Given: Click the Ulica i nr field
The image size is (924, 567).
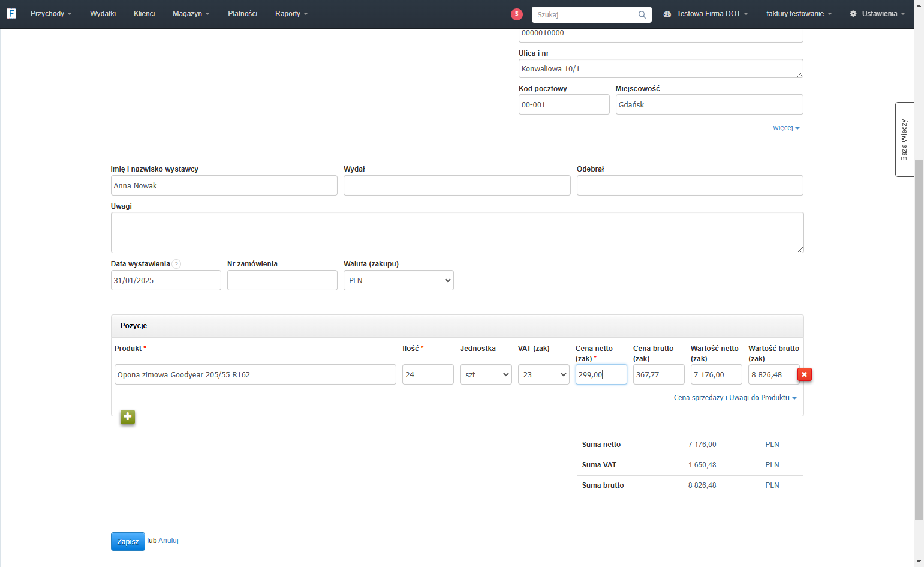Looking at the screenshot, I should (661, 68).
